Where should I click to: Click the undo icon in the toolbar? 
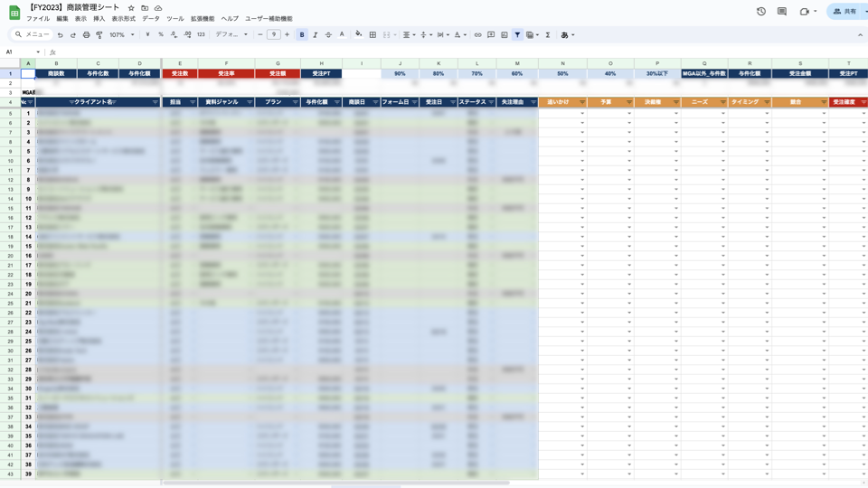61,35
